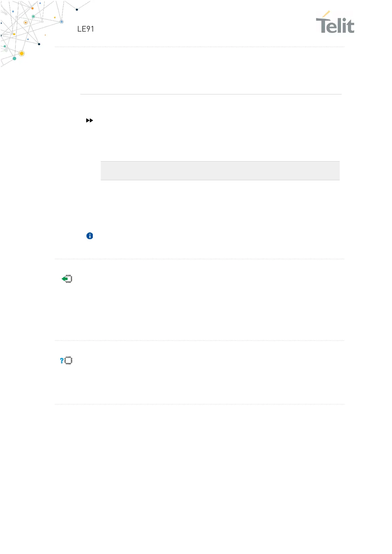Click the solid line under the title area
392x554 pixels.
(211, 94)
